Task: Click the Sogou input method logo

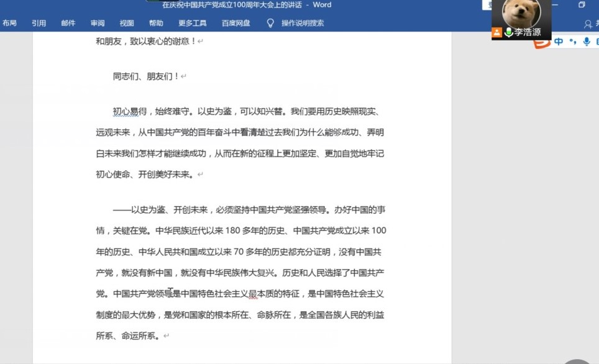Action: tap(542, 42)
